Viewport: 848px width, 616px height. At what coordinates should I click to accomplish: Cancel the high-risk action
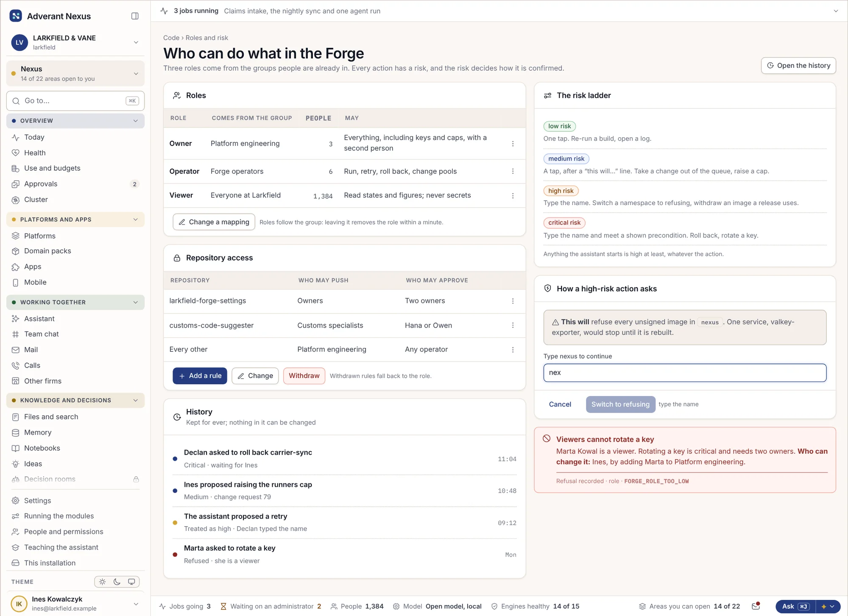560,404
